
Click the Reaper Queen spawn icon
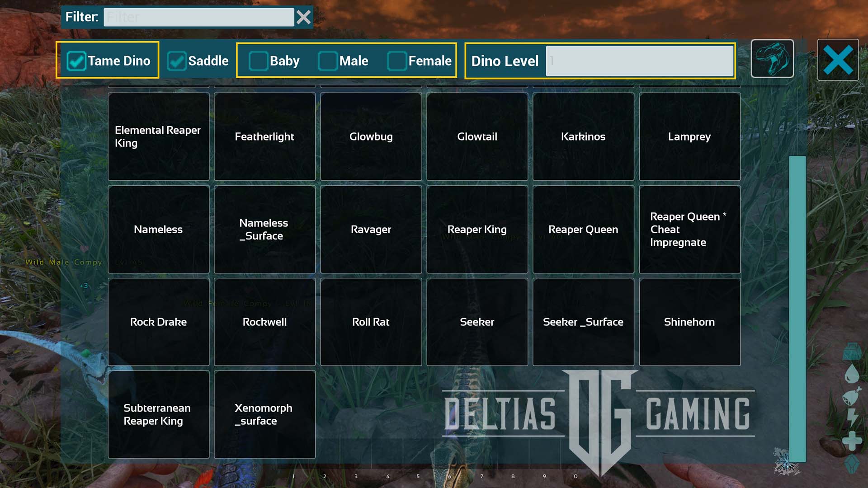pos(584,229)
